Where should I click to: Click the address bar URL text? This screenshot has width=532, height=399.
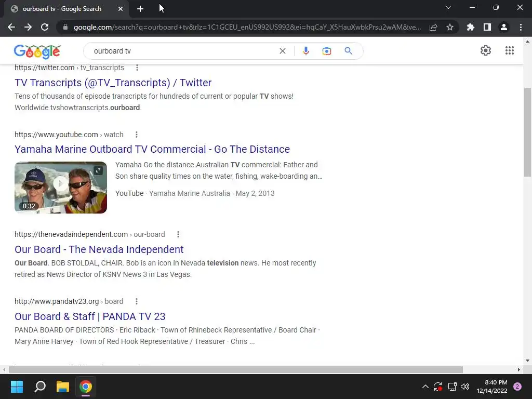coord(247,27)
